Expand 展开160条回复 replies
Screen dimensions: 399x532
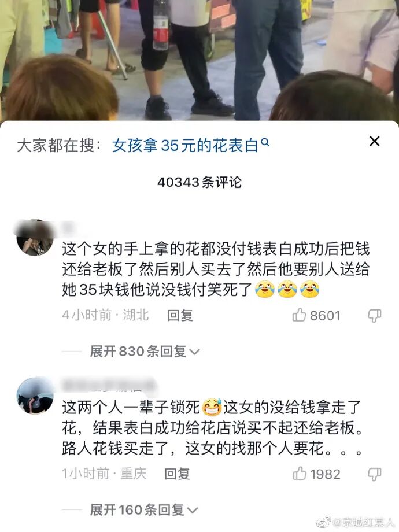click(x=144, y=510)
